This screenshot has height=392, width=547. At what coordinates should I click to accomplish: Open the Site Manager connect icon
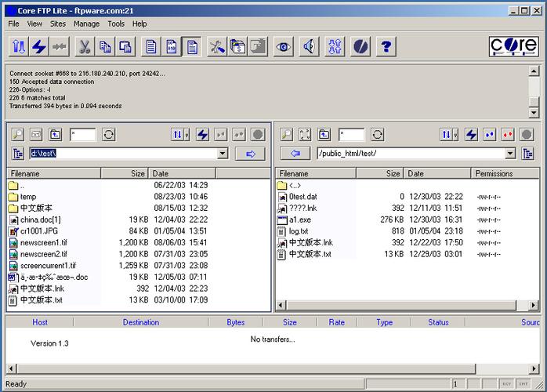point(18,47)
